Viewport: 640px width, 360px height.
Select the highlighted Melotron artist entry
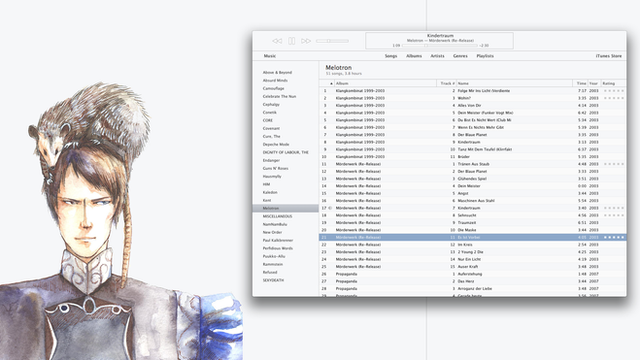(x=285, y=208)
